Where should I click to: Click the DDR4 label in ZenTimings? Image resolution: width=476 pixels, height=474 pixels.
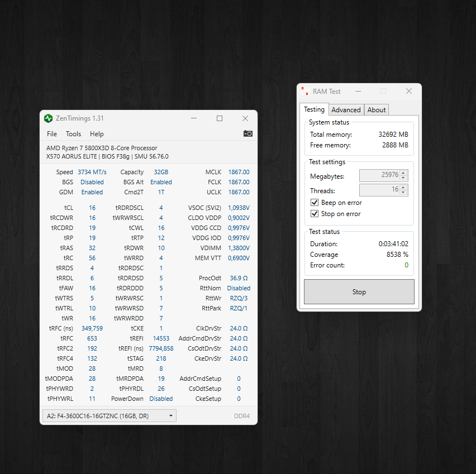click(x=242, y=416)
